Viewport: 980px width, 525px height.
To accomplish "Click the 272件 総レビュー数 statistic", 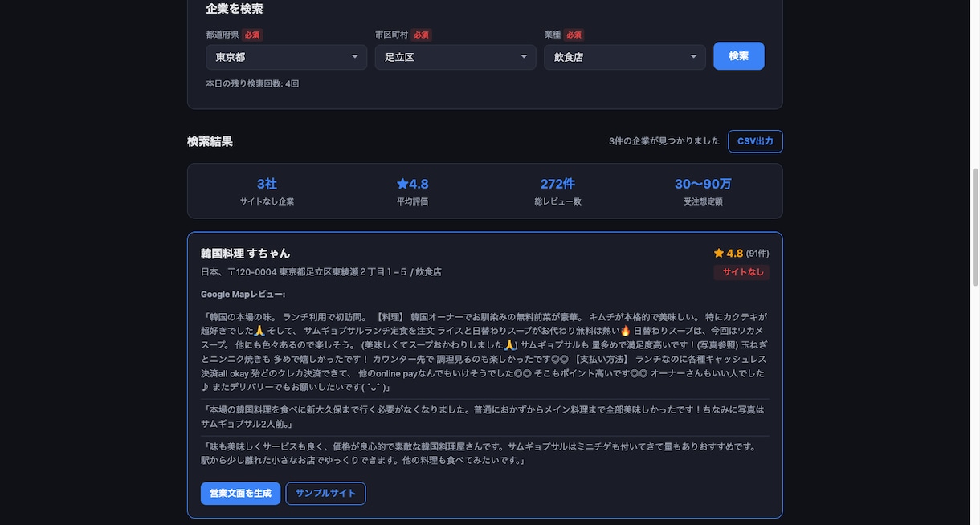I will tap(557, 191).
